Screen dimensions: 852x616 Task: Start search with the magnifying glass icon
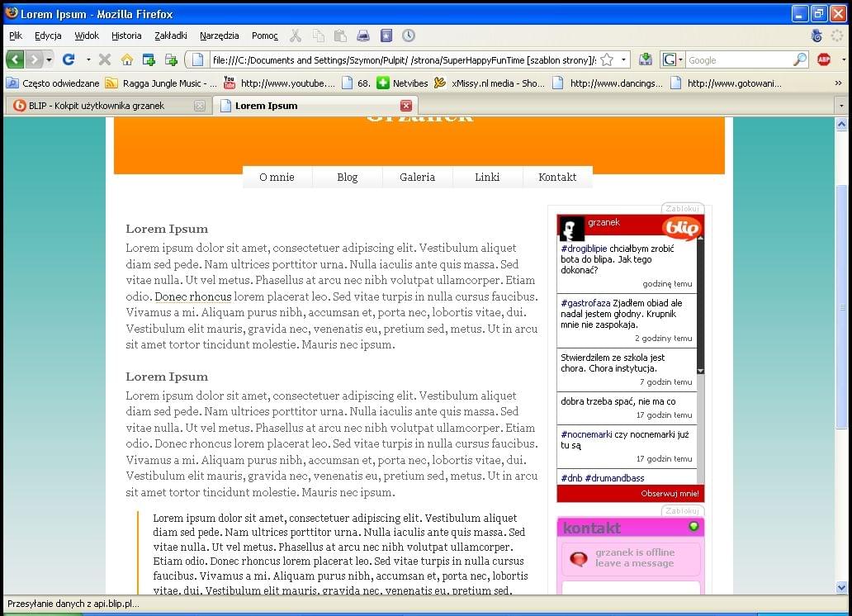[800, 59]
